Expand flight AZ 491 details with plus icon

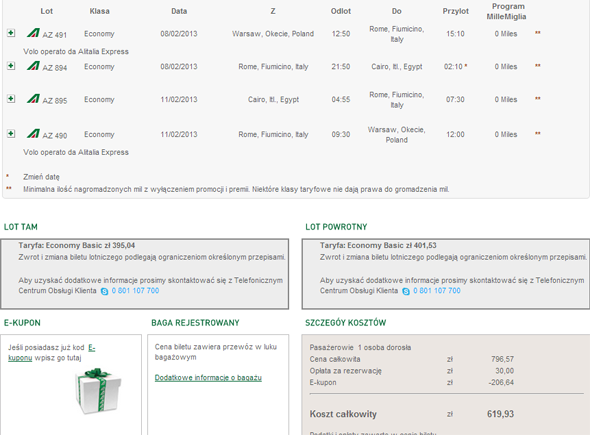pyautogui.click(x=11, y=33)
